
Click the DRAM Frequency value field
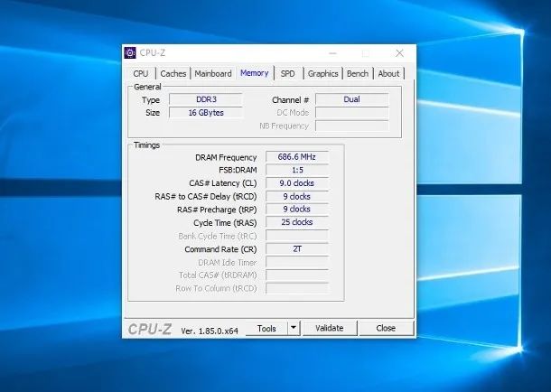point(296,157)
